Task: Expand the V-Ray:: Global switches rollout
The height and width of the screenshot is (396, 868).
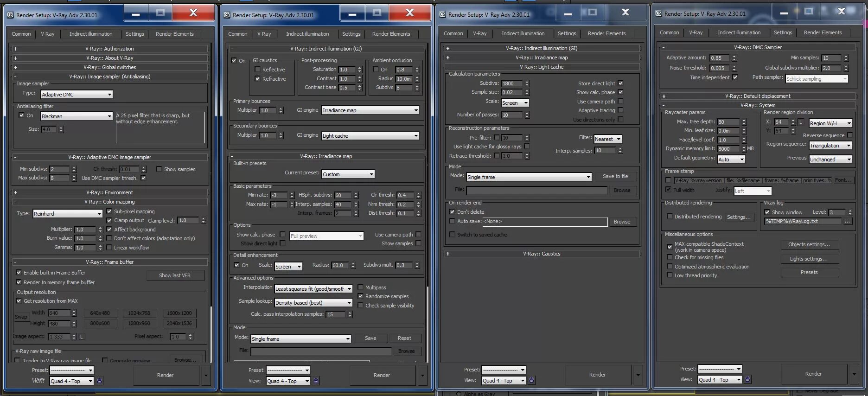Action: pyautogui.click(x=110, y=67)
